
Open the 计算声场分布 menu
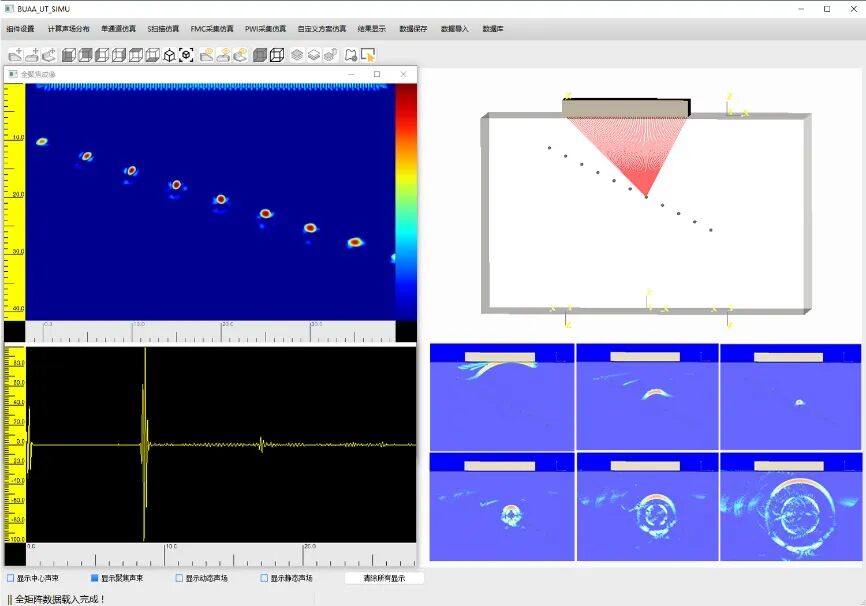(68, 29)
